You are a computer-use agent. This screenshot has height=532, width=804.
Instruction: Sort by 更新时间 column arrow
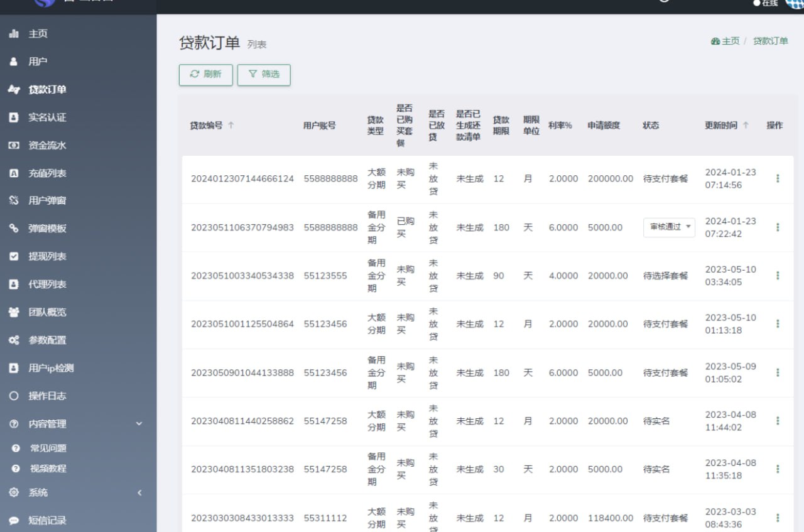pyautogui.click(x=746, y=125)
